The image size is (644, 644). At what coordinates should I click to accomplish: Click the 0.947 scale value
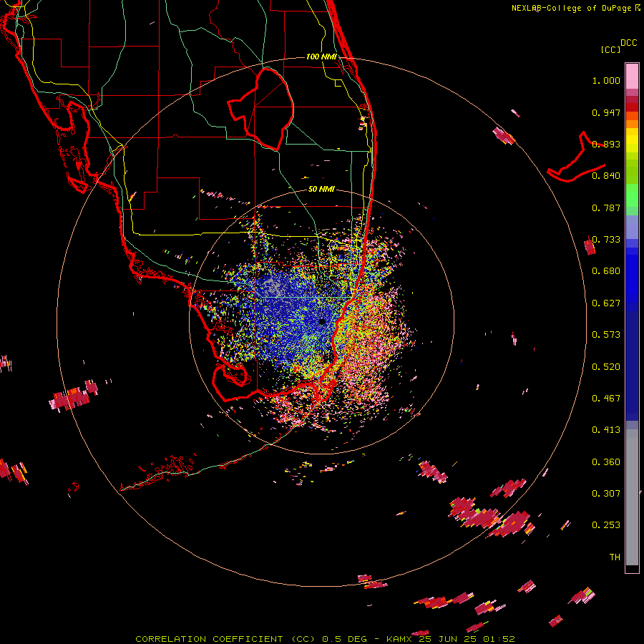click(x=606, y=112)
